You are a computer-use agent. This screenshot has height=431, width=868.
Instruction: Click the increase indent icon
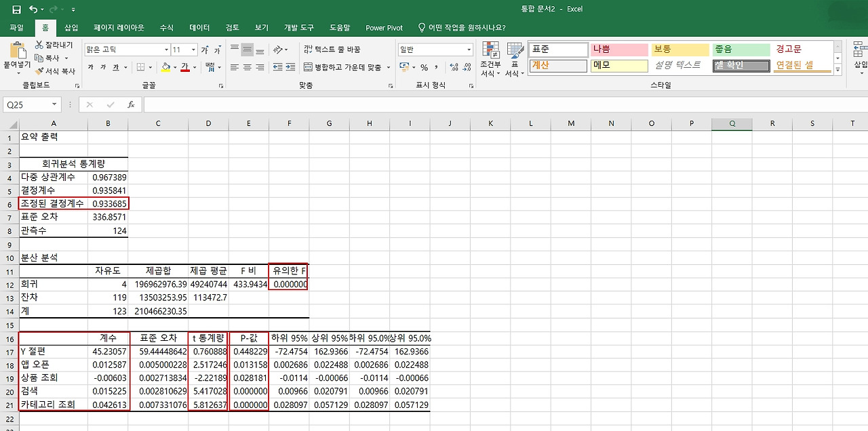(290, 67)
